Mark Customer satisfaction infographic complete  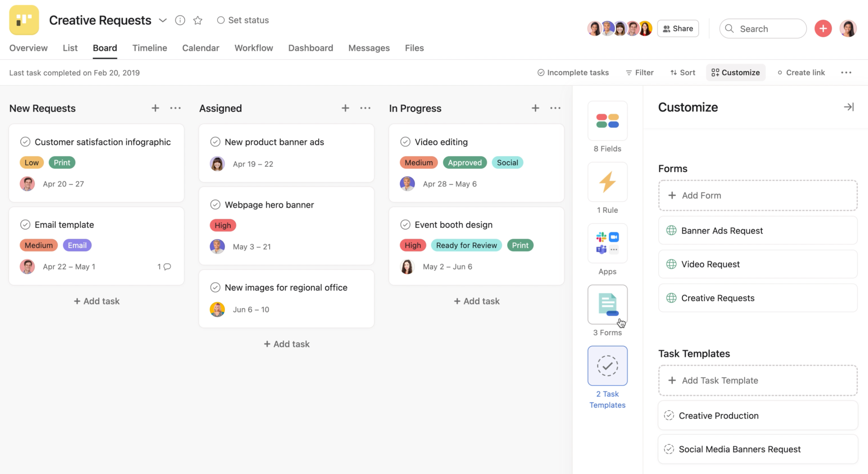(x=25, y=142)
